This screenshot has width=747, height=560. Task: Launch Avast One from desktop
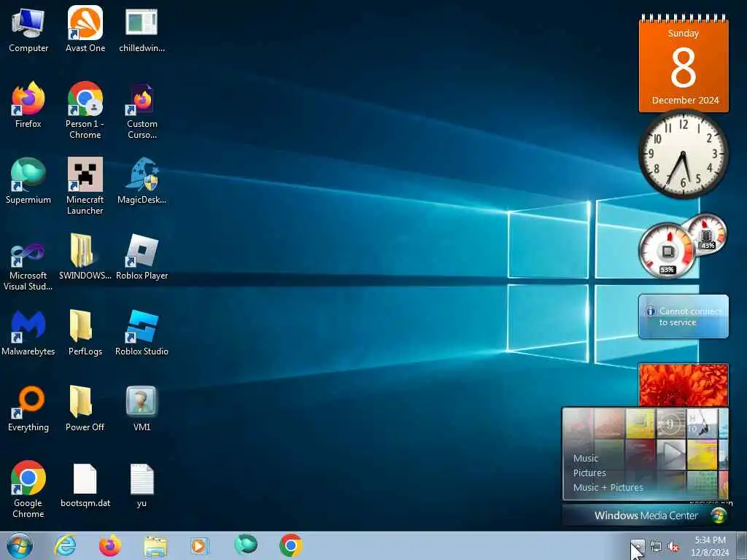pos(85,29)
